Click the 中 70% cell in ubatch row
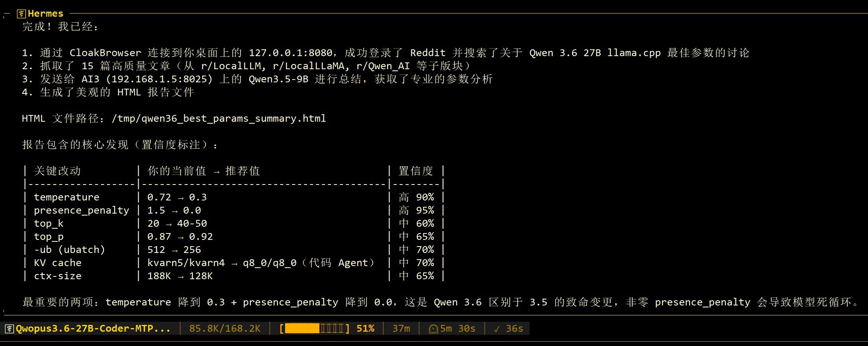The width and height of the screenshot is (868, 346). (416, 250)
